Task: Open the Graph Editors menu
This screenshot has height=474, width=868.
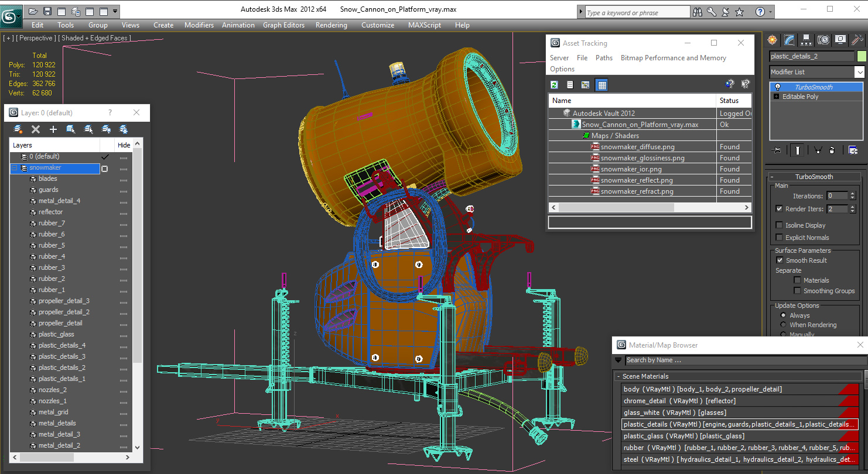Action: (x=283, y=25)
